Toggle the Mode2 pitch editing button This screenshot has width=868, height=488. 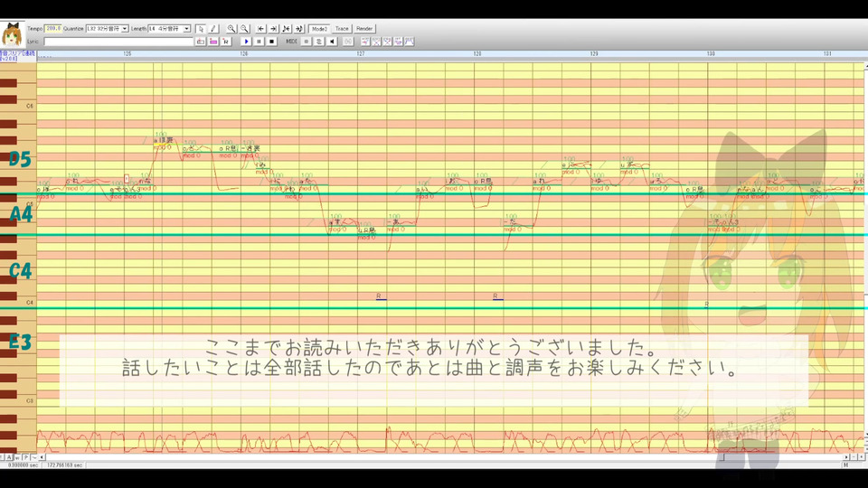tap(319, 29)
